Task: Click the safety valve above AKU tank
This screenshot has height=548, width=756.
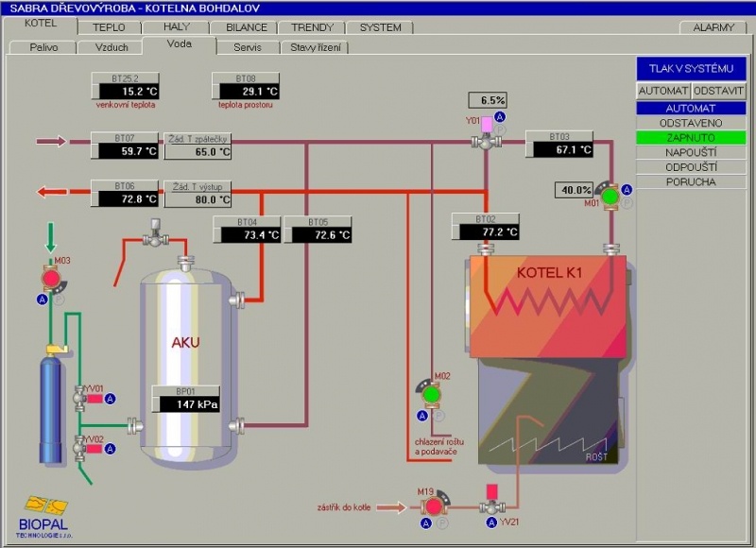Action: coord(155,232)
